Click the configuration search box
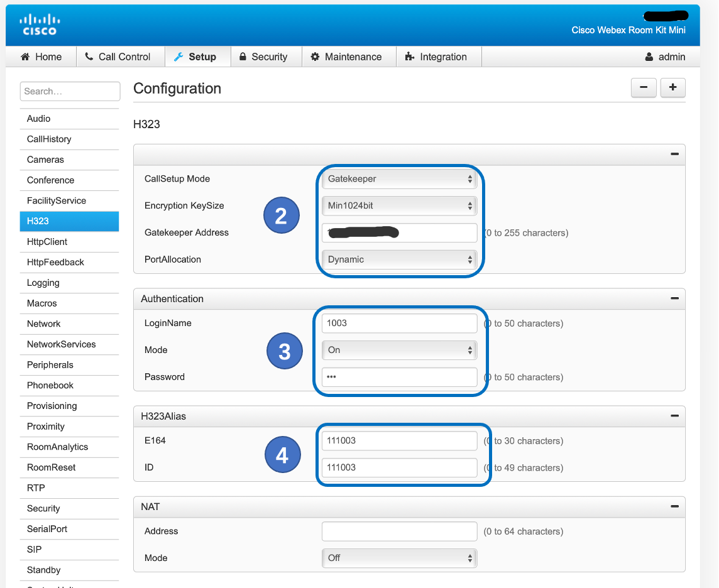 click(70, 91)
